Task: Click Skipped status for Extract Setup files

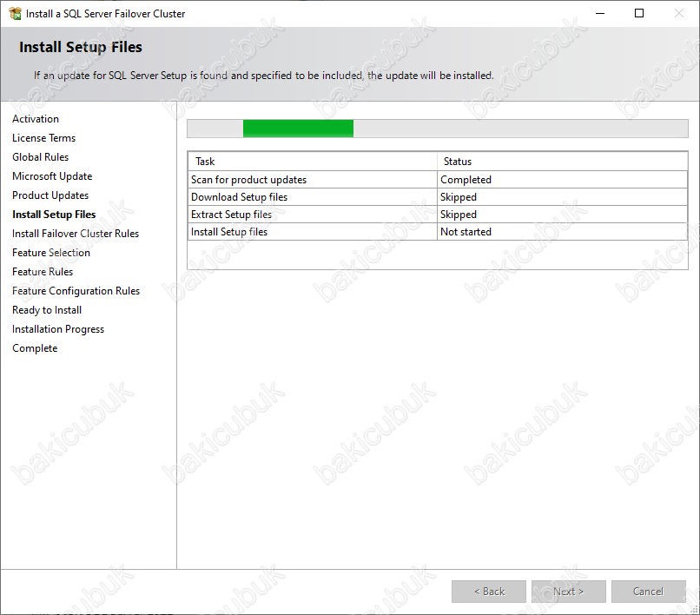Action: tap(562, 215)
